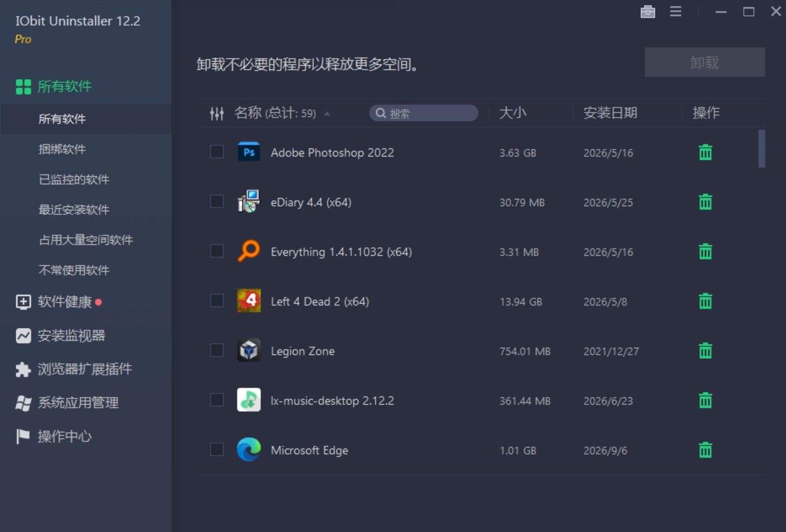Click the vertical scrollbar thumb of list
The image size is (786, 532).
coord(761,149)
